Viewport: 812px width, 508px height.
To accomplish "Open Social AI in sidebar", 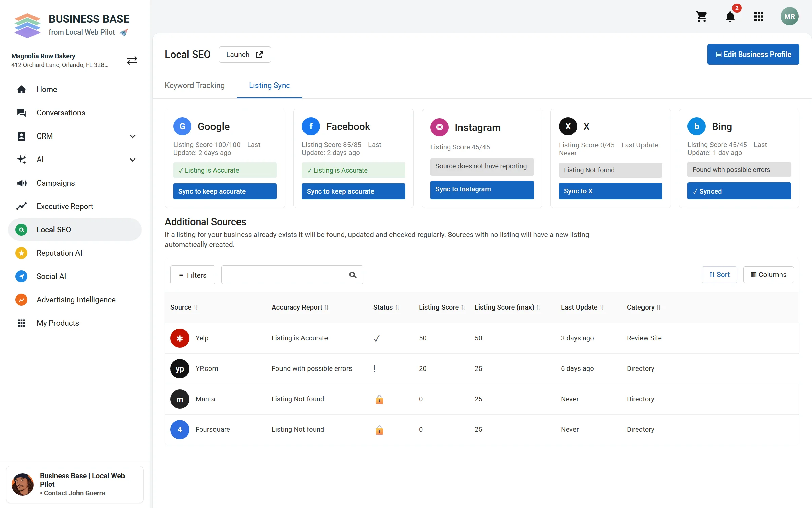I will point(75,276).
